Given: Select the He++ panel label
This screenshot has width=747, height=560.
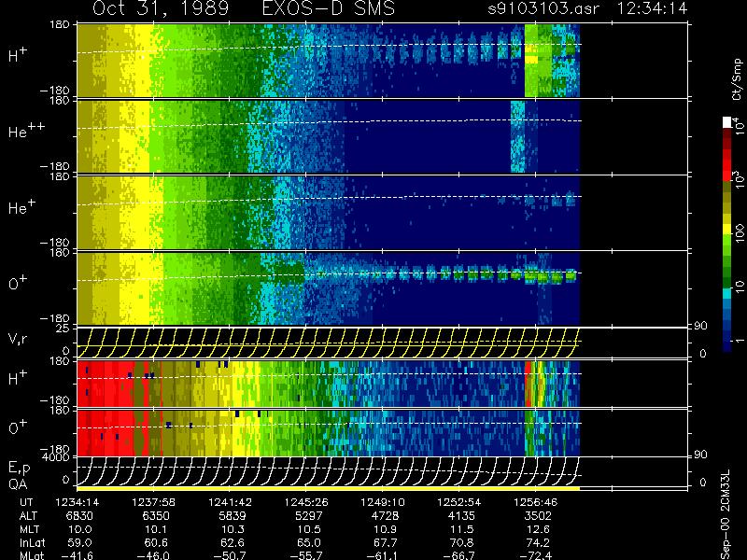Looking at the screenshot, I should tap(26, 131).
